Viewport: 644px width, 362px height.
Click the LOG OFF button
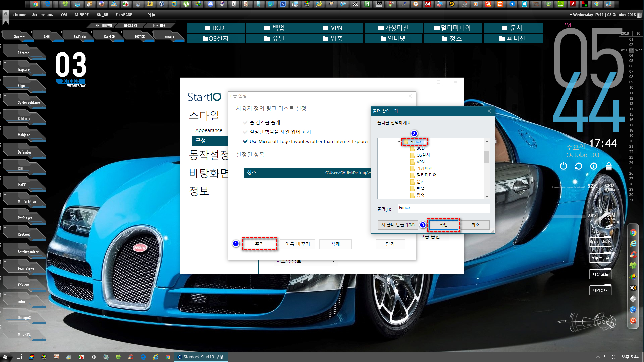(x=159, y=26)
